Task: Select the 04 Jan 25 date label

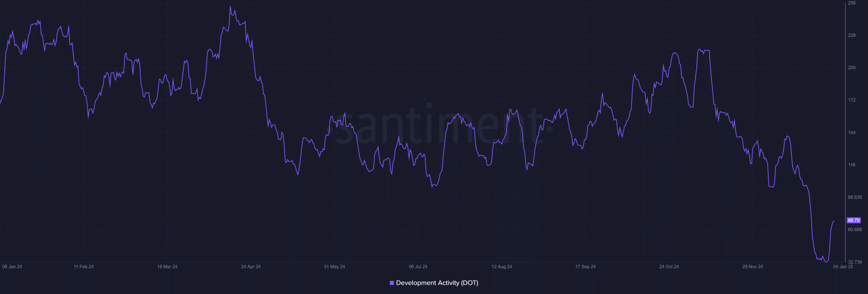Action: coord(843,267)
